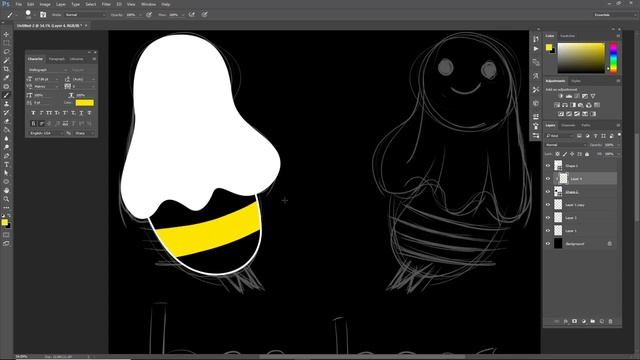The image size is (640, 360).
Task: Open the layer blend mode dropdown
Action: click(x=565, y=145)
